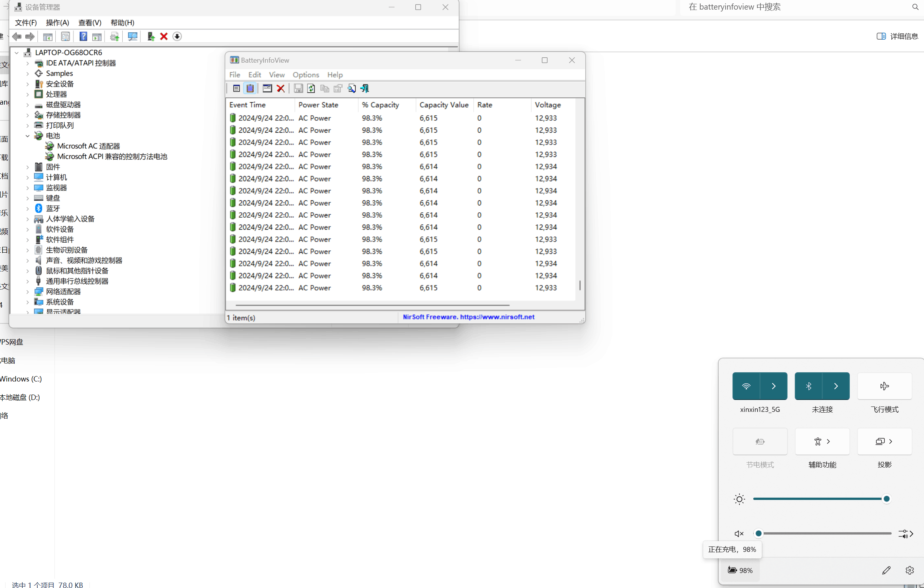The image size is (924, 588).
Task: Toggle the Bluetooth quick setting
Action: coord(808,386)
